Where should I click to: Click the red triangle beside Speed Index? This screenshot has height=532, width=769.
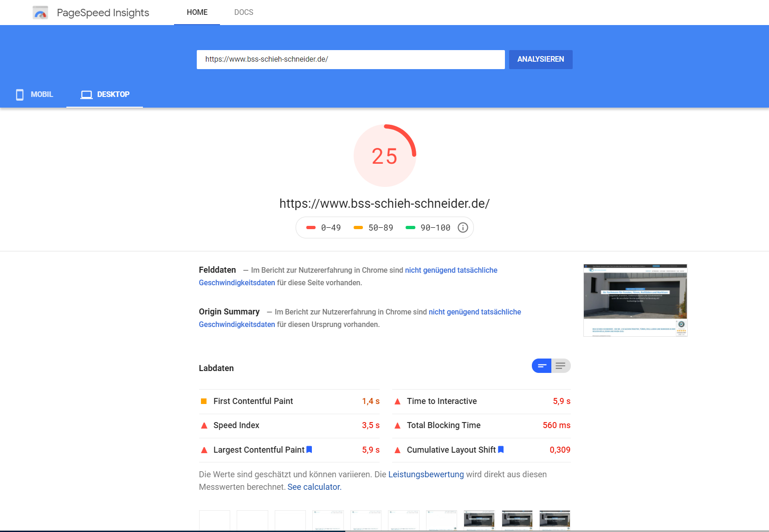click(x=204, y=425)
